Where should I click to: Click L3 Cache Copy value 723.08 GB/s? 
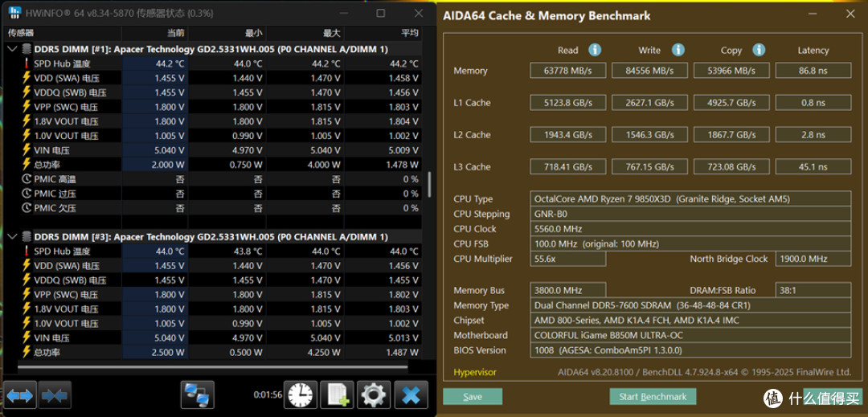click(x=731, y=166)
